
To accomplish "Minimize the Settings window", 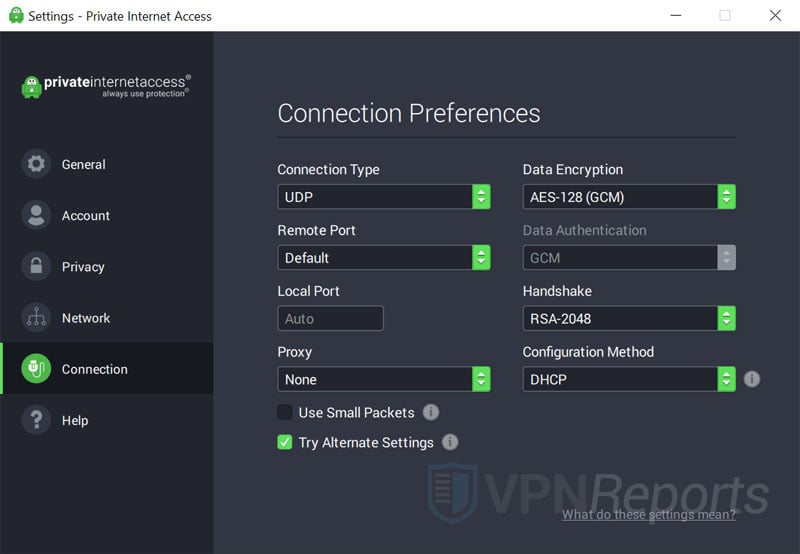I will coord(676,15).
